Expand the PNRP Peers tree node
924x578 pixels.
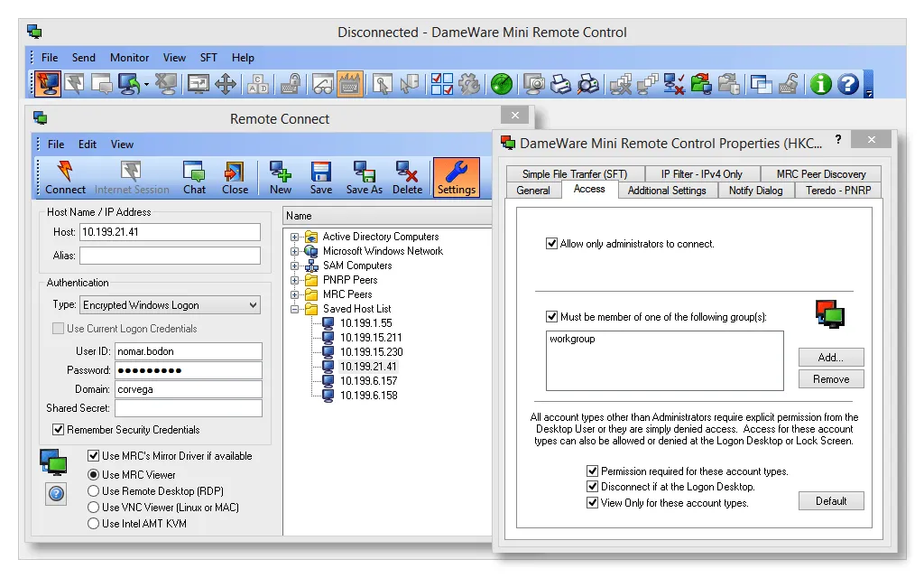294,279
